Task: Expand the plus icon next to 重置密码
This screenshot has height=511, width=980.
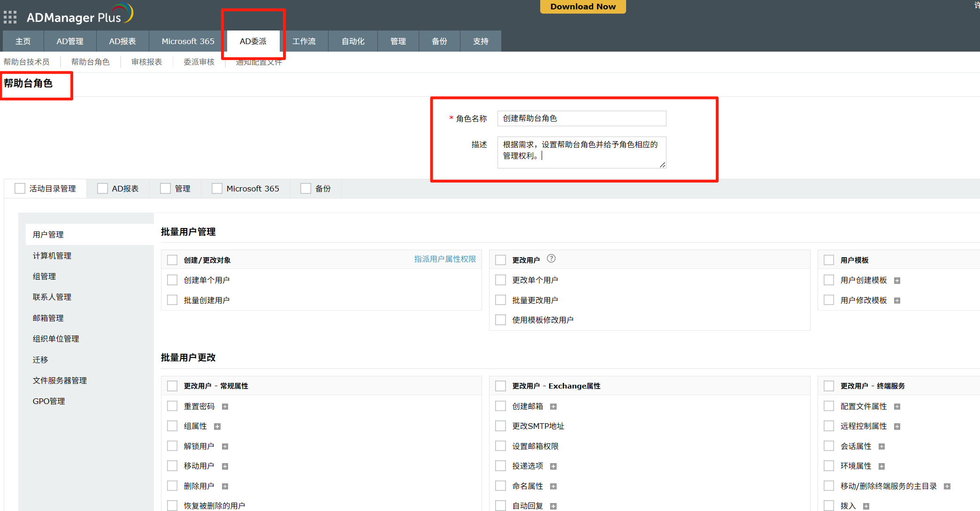Action: pyautogui.click(x=225, y=406)
